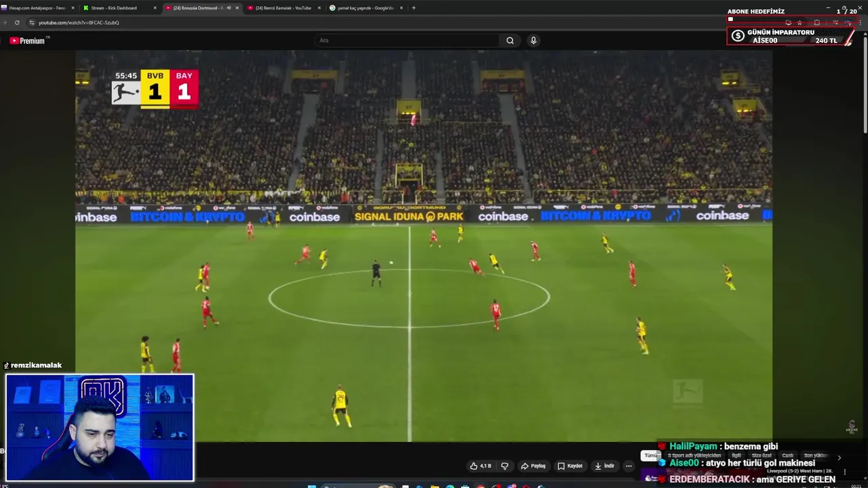Go forward in browser history
The height and width of the screenshot is (488, 868).
point(4,22)
